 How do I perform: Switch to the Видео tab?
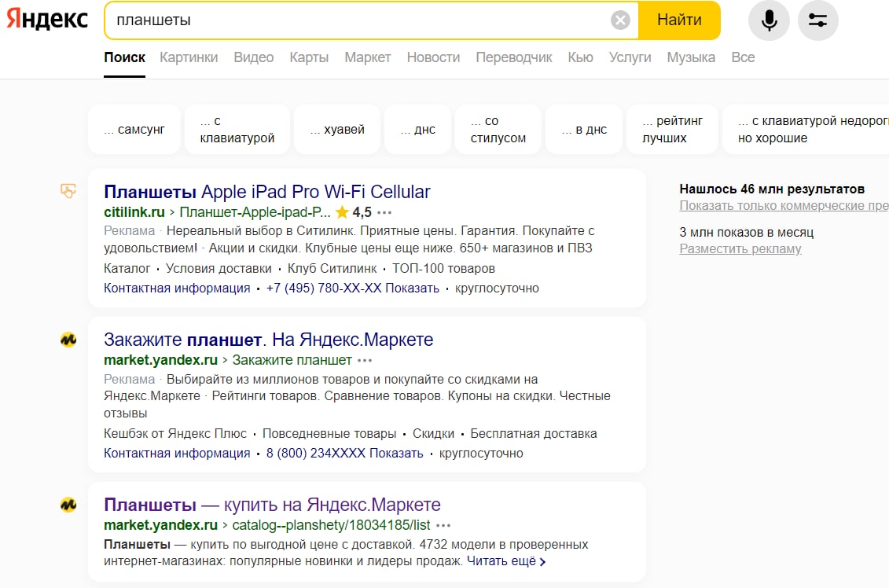point(253,57)
